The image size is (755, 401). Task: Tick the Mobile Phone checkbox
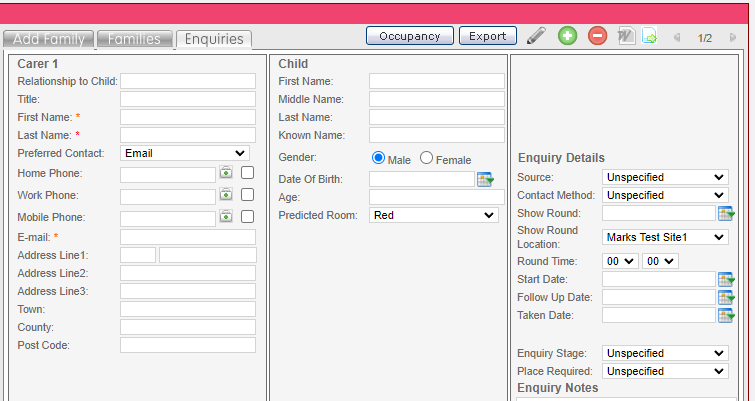point(247,216)
